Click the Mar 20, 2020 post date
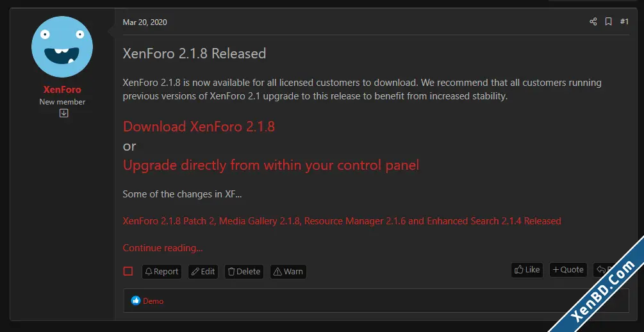Viewport: 644px width, 332px height. pos(145,22)
